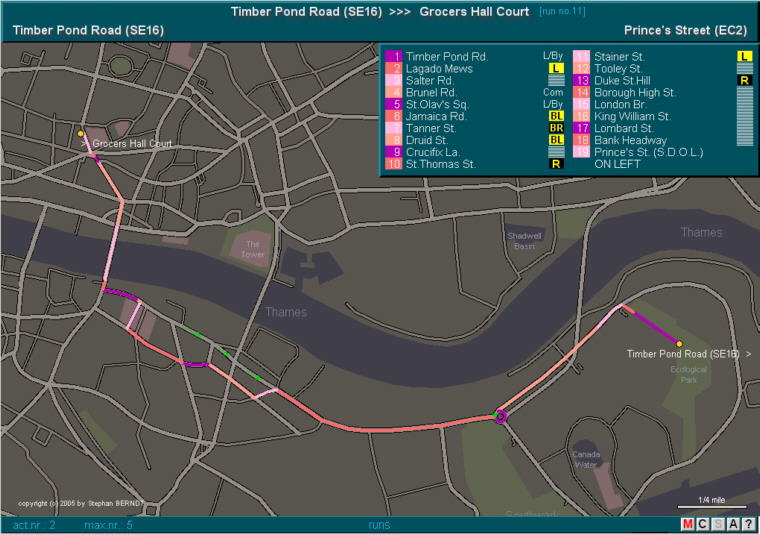This screenshot has height=534, width=760.
Task: Click the red M button
Action: click(687, 524)
